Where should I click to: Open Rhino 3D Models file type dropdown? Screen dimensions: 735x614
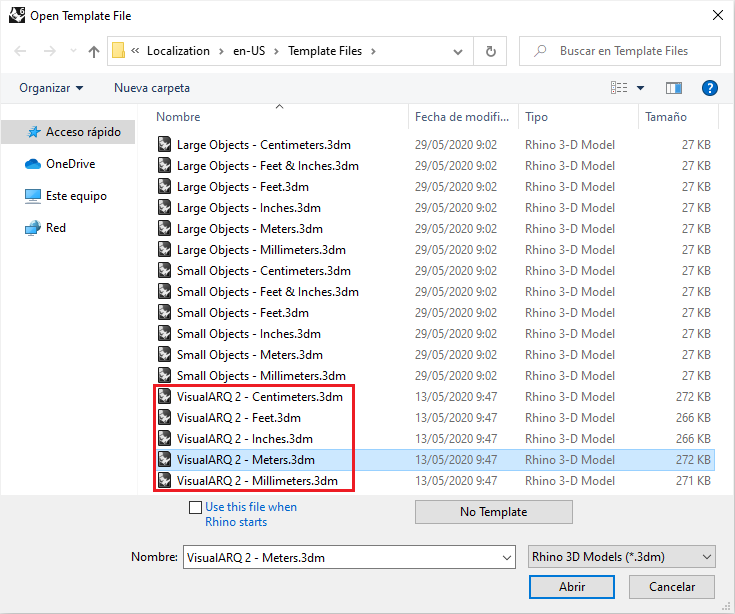tap(622, 557)
